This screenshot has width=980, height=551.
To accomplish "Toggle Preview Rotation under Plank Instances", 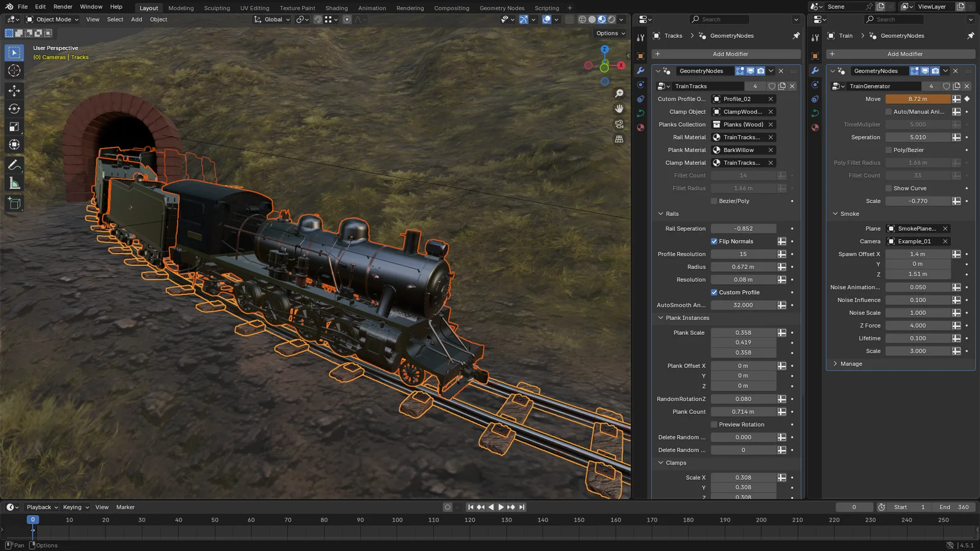I will (714, 424).
